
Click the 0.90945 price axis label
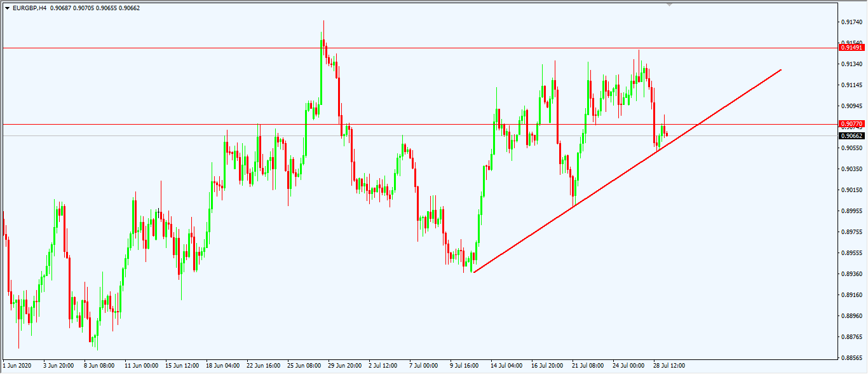point(851,106)
